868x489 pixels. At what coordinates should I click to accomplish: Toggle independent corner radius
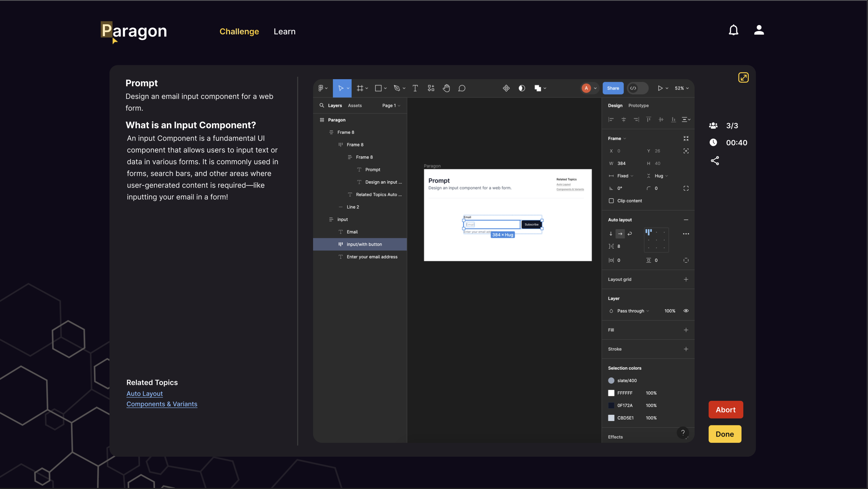(686, 188)
